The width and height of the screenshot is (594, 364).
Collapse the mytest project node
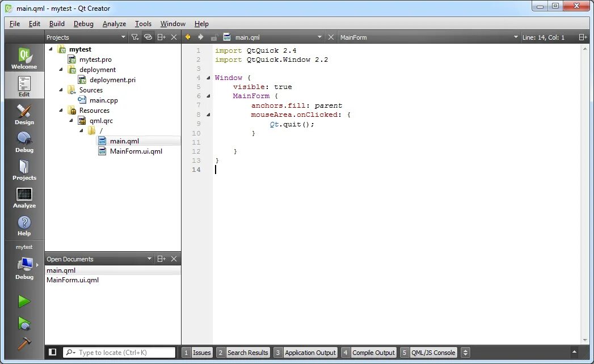50,49
